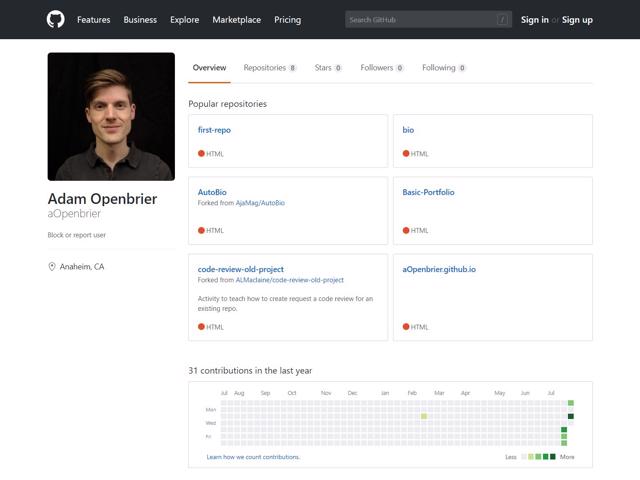Click the HTML language dot on aOpenbrier.github.io
640x480 pixels.
click(x=406, y=327)
